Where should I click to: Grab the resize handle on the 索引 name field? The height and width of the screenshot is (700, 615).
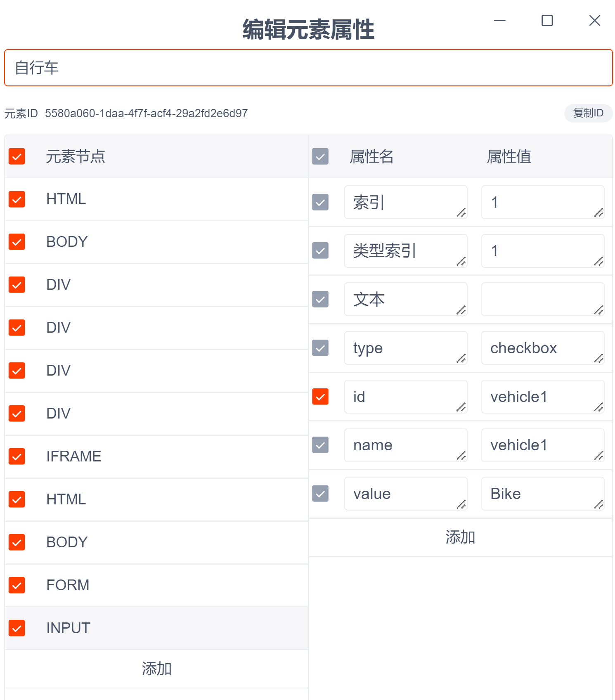click(461, 213)
